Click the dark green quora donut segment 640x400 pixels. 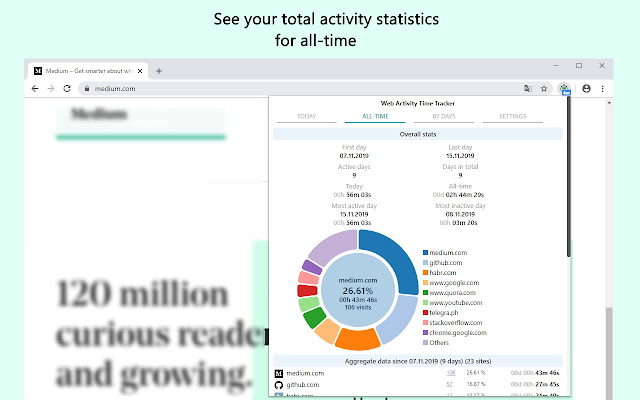tap(315, 318)
